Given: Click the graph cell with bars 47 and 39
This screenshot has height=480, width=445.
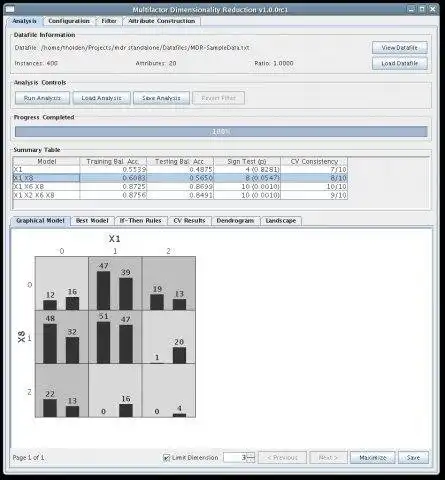Looking at the screenshot, I should pyautogui.click(x=115, y=284).
